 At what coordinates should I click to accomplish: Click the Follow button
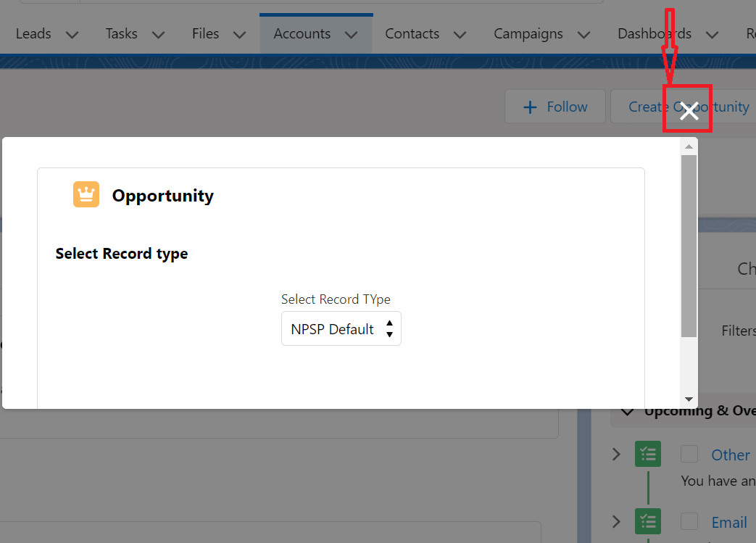click(555, 107)
